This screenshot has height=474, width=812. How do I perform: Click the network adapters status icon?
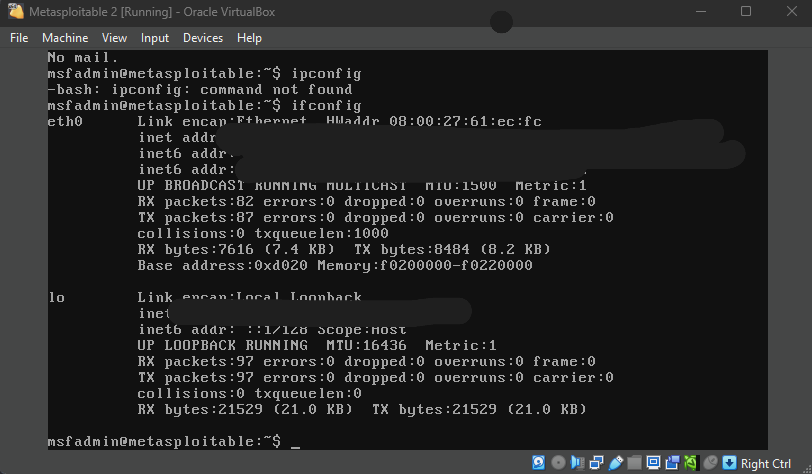[x=597, y=463]
